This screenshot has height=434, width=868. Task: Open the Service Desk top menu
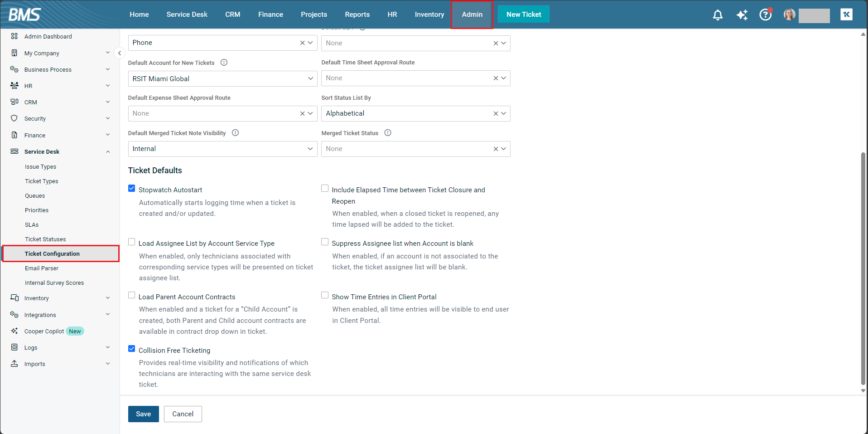(x=187, y=15)
